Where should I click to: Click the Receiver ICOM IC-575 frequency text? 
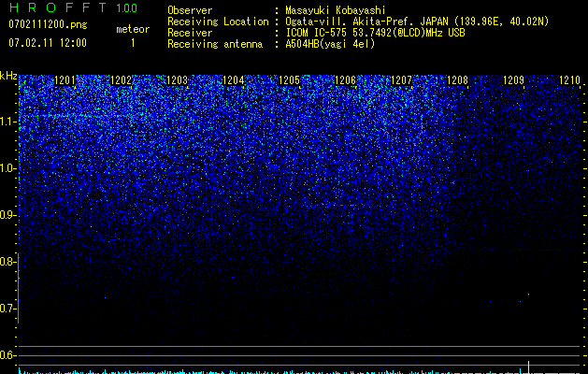375,33
